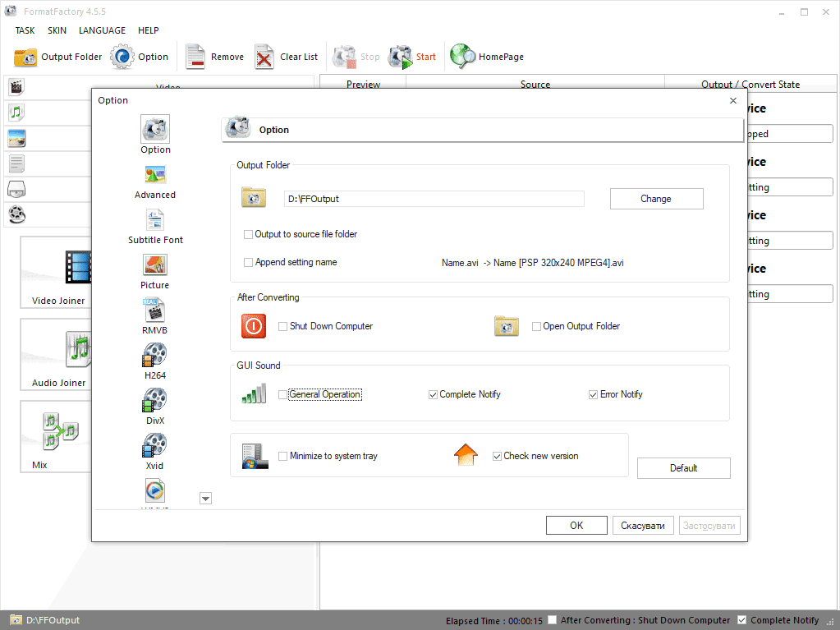The height and width of the screenshot is (630, 840).
Task: Check Shut Down Computer in dialog
Action: (282, 326)
